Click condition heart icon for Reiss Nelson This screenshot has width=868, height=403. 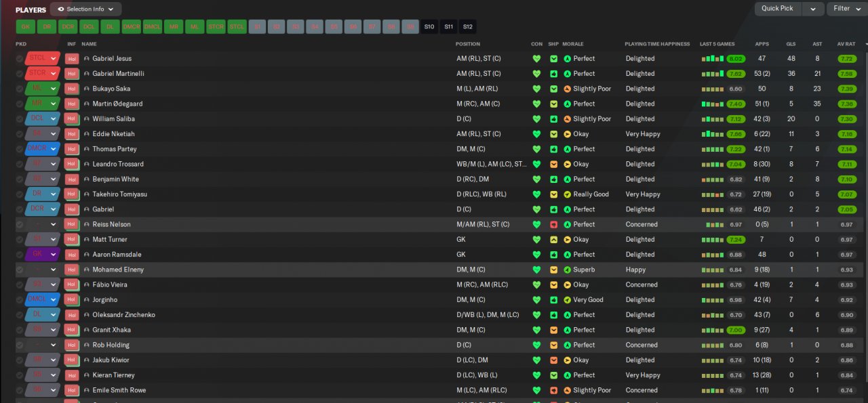point(536,225)
